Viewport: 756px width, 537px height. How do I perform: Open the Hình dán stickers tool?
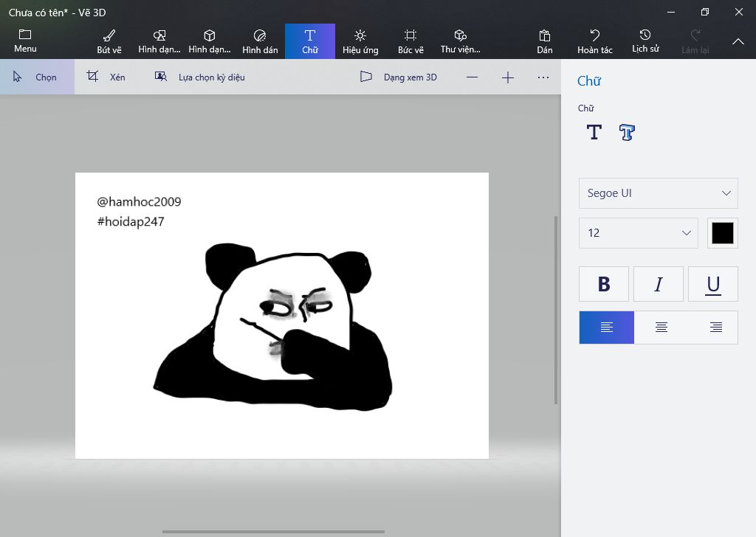pos(260,41)
